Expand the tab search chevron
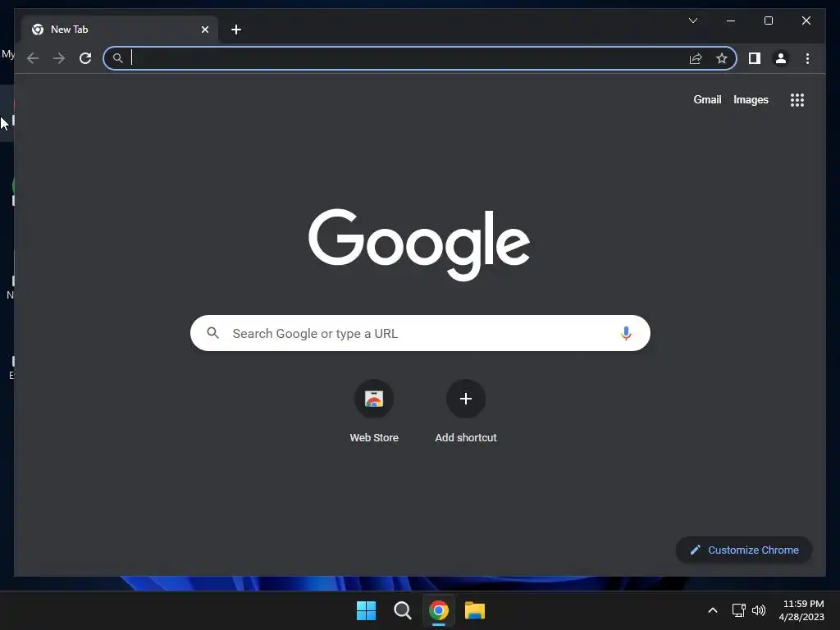 tap(692, 21)
